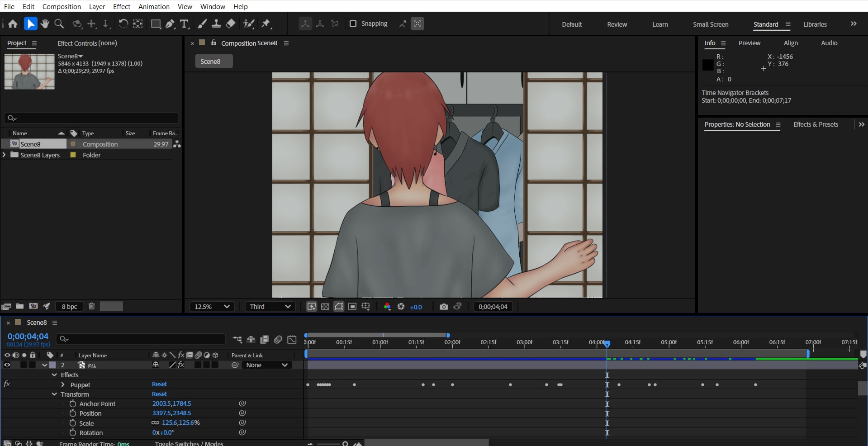The image size is (868, 446).
Task: Select the Rectangle shape tool
Action: (x=156, y=24)
